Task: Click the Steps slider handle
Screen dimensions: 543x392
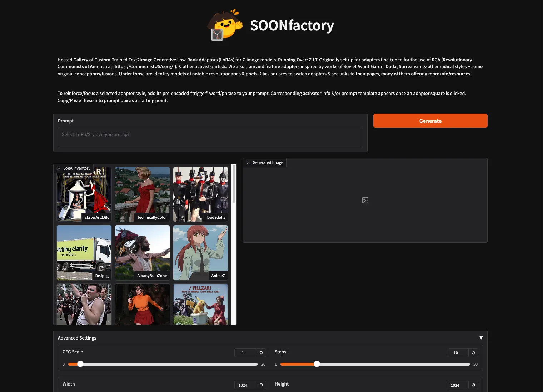Action: point(317,364)
